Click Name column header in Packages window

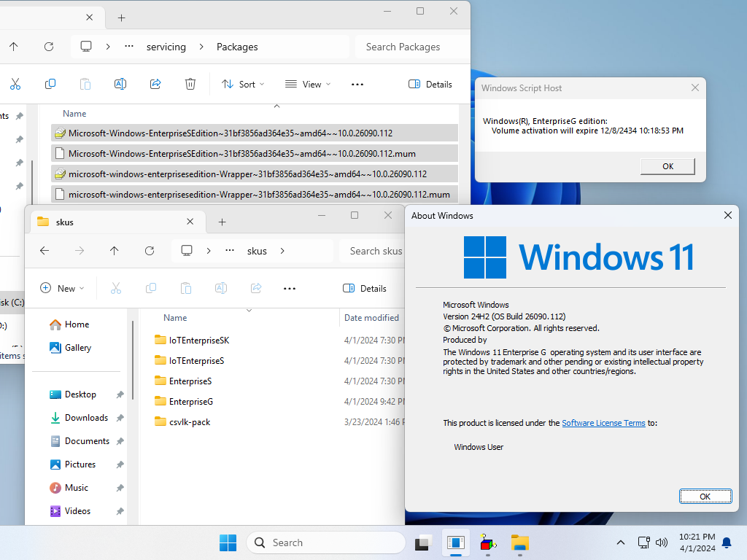(x=74, y=113)
